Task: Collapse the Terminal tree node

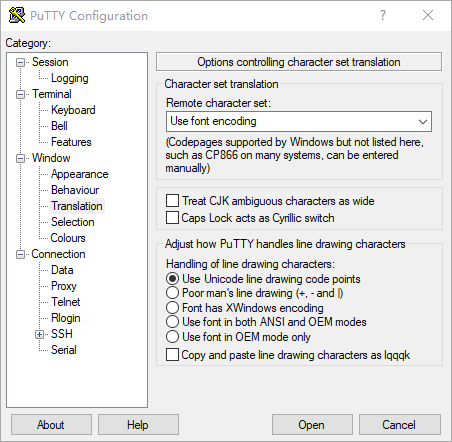Action: 21,94
